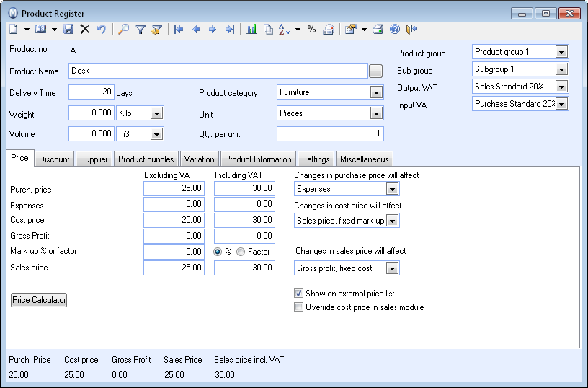588x388 pixels.
Task: Click the percent icon in toolbar
Action: [311, 30]
